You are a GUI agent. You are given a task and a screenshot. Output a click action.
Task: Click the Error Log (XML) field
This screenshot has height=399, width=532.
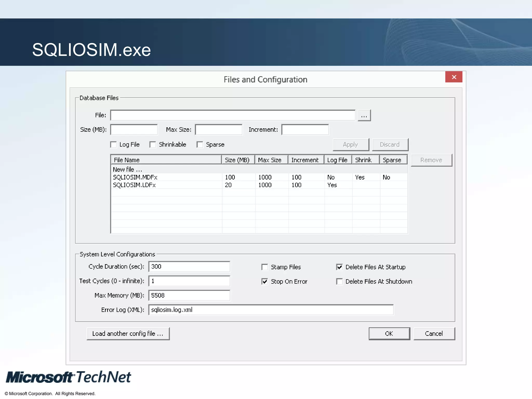coord(271,310)
